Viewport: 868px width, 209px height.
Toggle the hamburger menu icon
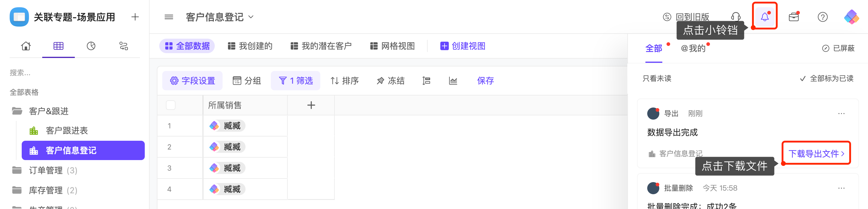click(169, 17)
